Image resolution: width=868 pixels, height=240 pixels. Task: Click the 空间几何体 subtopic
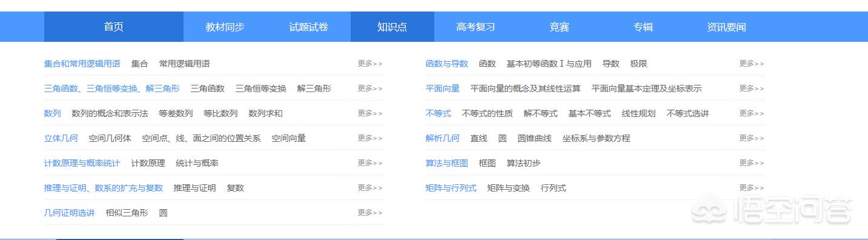[110, 138]
